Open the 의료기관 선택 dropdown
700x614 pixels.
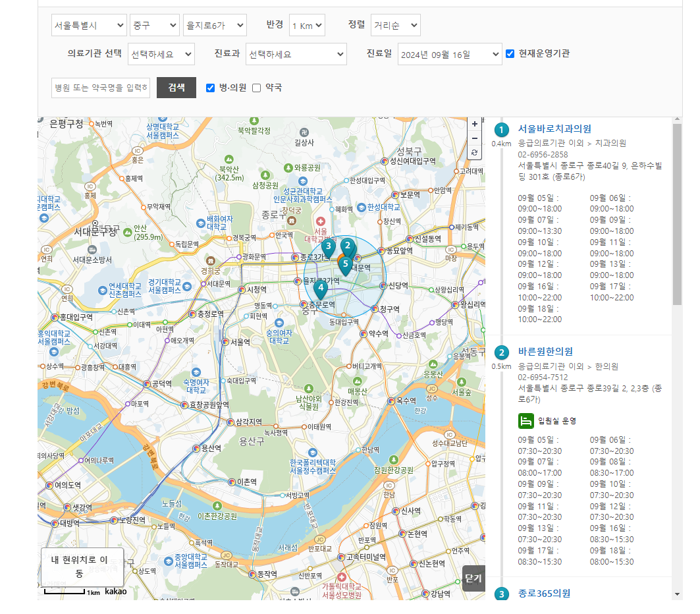tap(161, 54)
